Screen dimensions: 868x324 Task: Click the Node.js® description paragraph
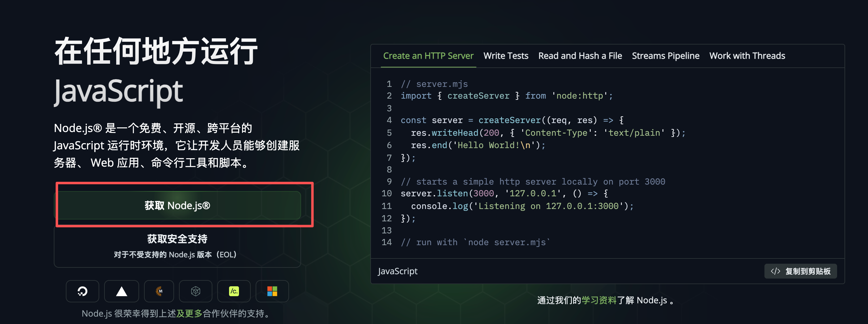[x=177, y=145]
